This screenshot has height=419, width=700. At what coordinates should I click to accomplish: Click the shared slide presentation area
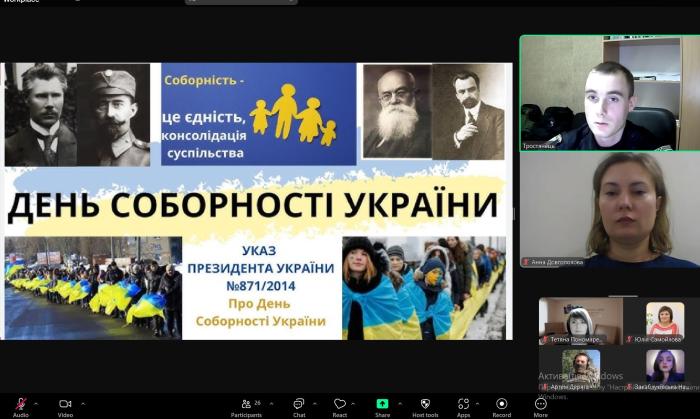(256, 200)
